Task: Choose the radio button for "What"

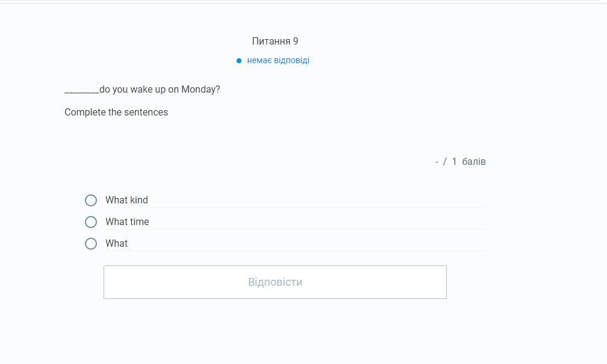Action: pyautogui.click(x=91, y=244)
